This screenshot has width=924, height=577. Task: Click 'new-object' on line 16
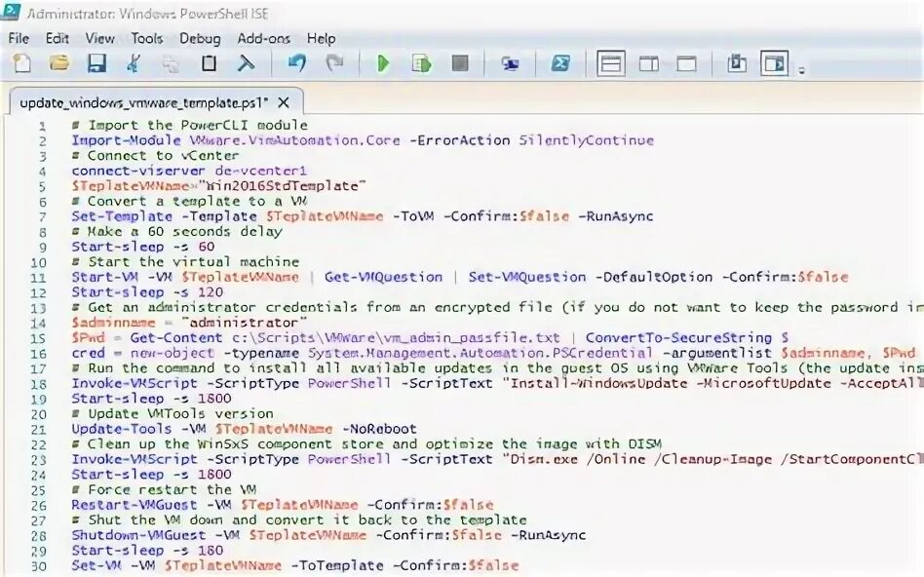tap(173, 353)
